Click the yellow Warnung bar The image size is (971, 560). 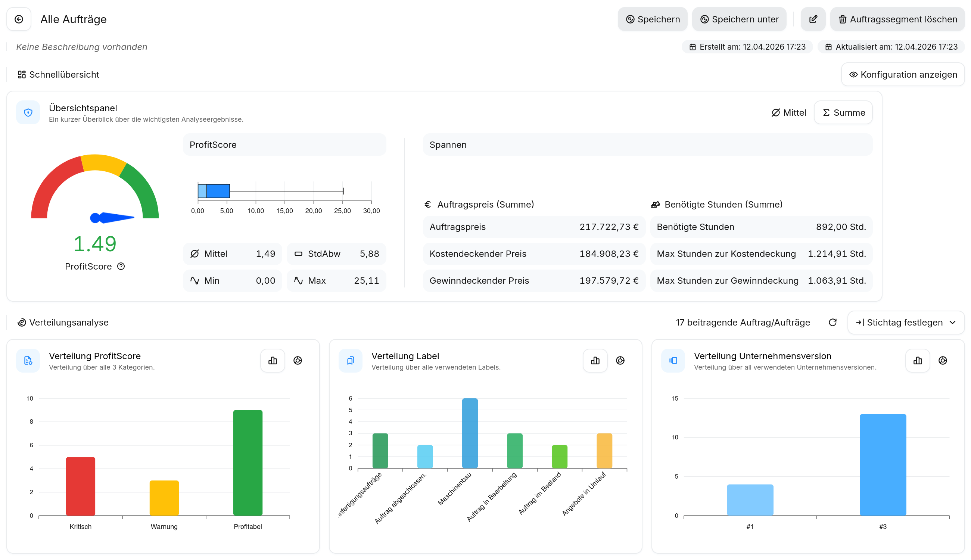(164, 498)
